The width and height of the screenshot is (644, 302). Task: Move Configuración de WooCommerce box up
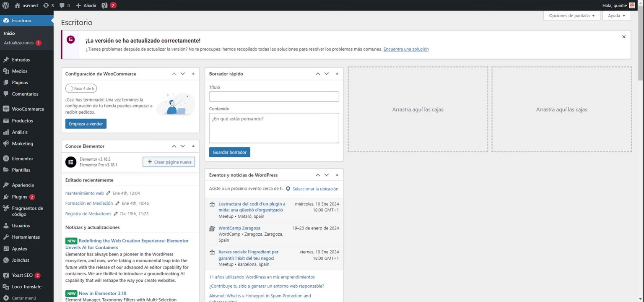[x=174, y=74]
